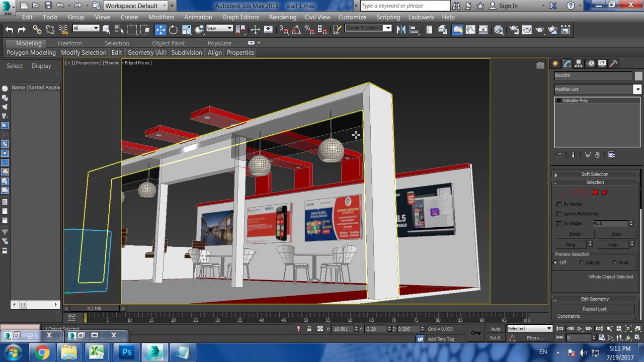This screenshot has height=362, width=644.
Task: Open the Hierarchy command panel tab
Action: pyautogui.click(x=579, y=64)
